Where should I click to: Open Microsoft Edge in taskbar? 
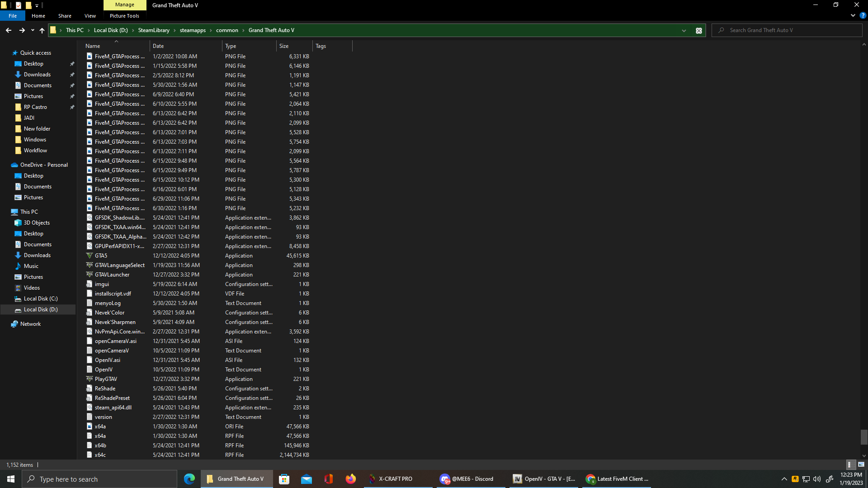pyautogui.click(x=189, y=479)
